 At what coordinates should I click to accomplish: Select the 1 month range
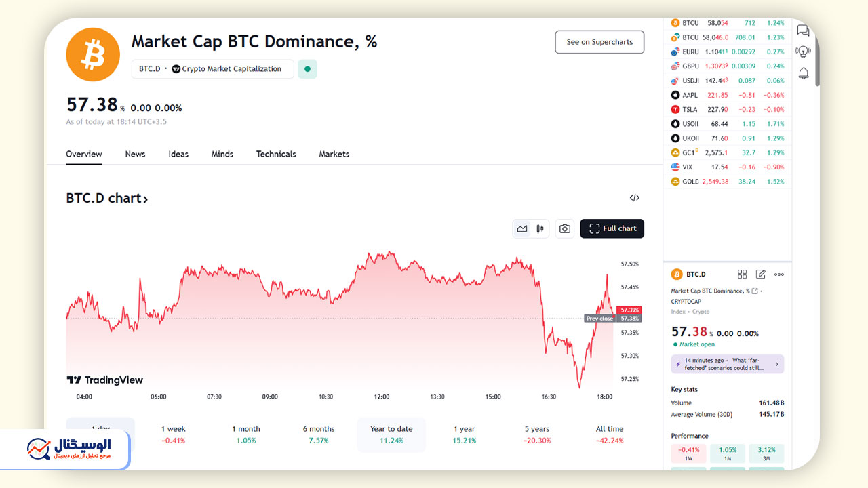246,434
